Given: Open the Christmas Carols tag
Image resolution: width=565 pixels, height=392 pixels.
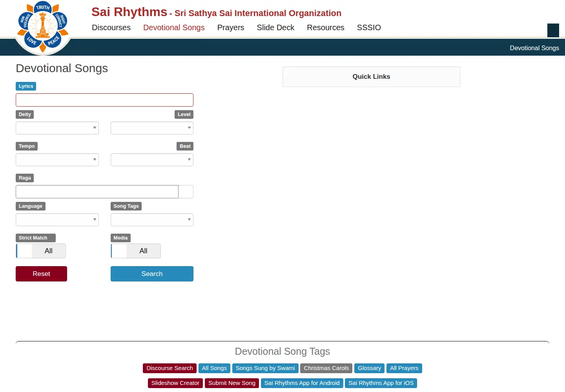Looking at the screenshot, I should [326, 368].
